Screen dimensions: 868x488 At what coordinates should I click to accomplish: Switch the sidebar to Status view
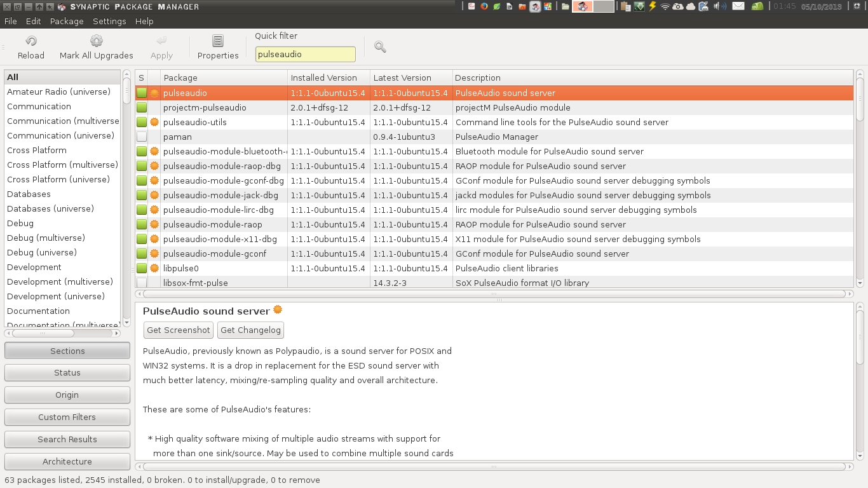67,372
